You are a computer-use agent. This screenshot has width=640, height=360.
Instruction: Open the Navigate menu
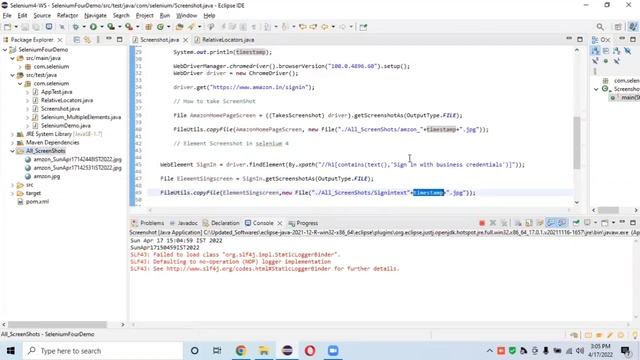(95, 16)
